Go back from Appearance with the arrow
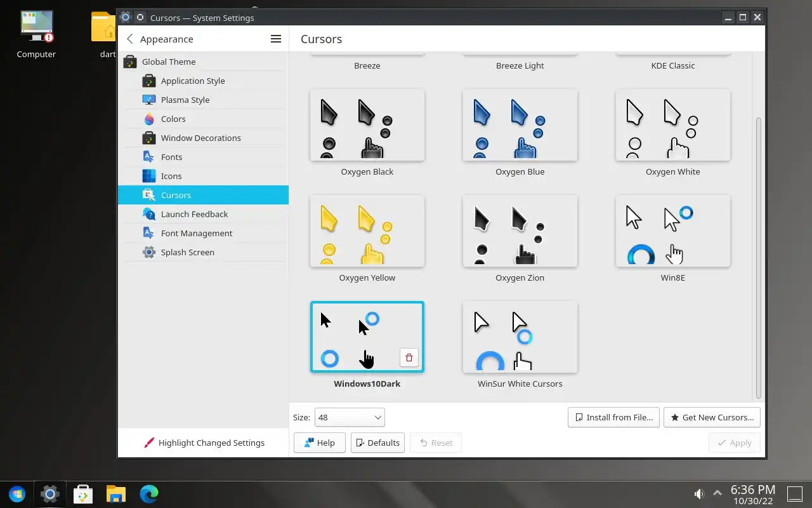This screenshot has width=812, height=508. point(130,39)
